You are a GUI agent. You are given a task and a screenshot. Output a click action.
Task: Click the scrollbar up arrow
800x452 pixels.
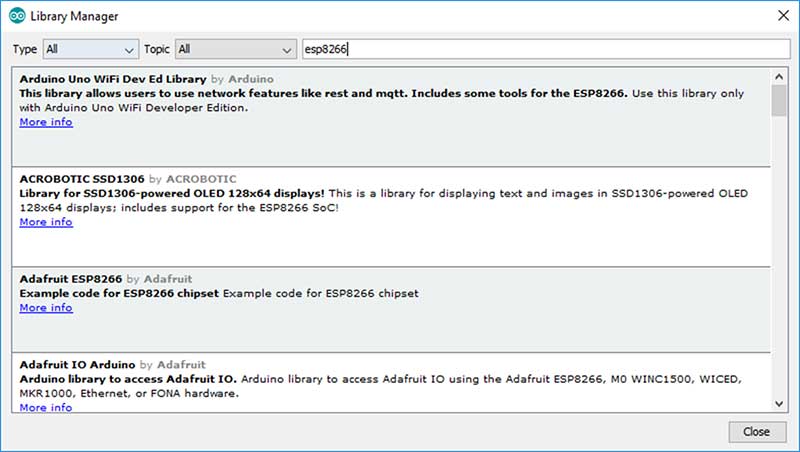point(779,76)
